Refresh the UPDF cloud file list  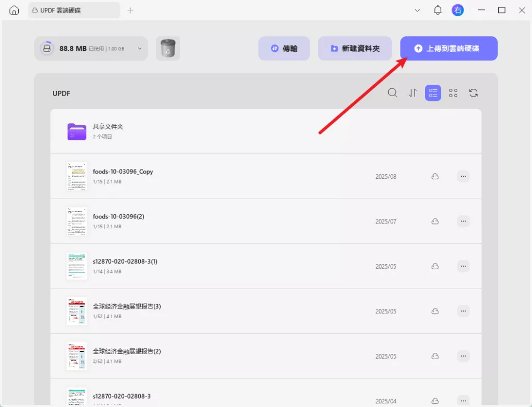[x=473, y=93]
